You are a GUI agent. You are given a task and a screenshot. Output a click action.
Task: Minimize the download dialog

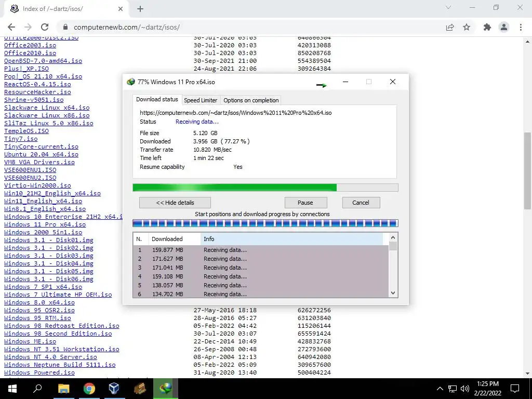[345, 82]
